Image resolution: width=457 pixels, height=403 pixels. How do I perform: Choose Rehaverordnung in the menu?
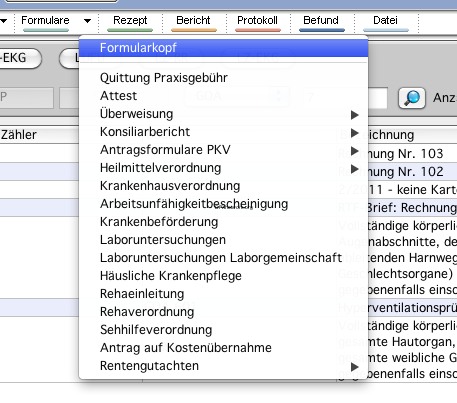pos(223,312)
